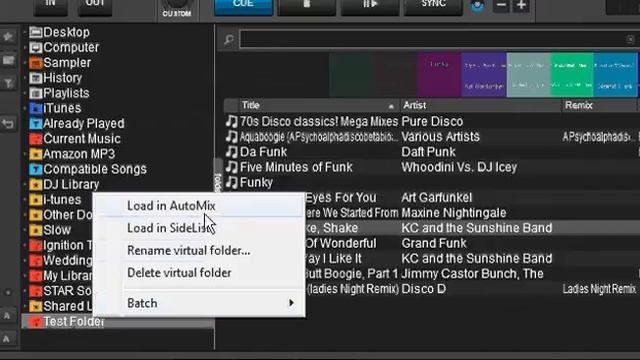Click the Amazon MP3 star folder icon
This screenshot has height=360, width=640.
coord(36,154)
